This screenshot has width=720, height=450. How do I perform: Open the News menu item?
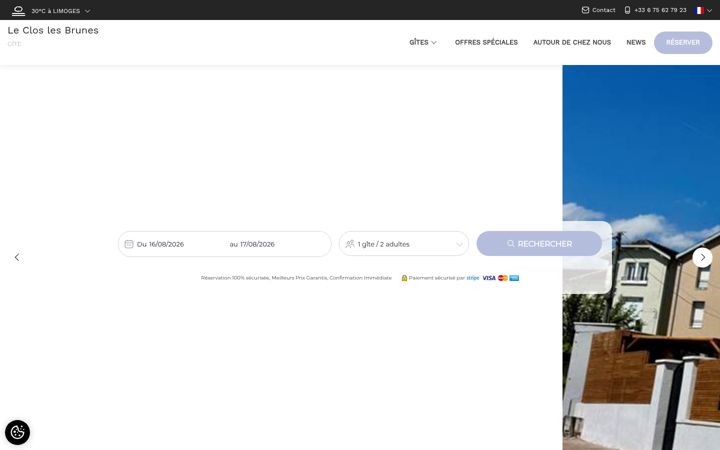point(636,42)
